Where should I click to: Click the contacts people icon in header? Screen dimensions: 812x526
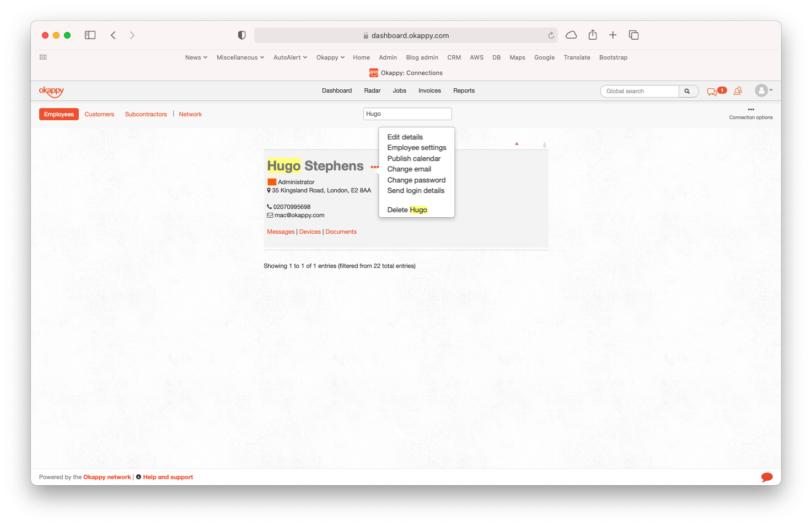click(738, 91)
